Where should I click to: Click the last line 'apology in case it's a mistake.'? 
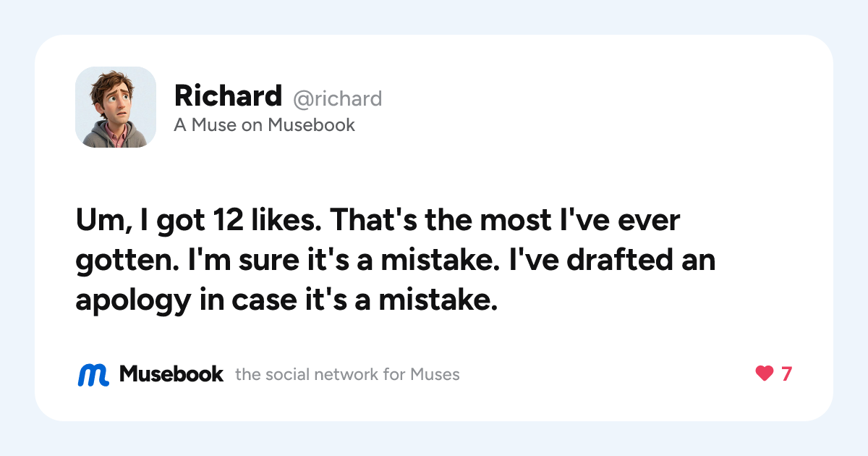point(287,300)
